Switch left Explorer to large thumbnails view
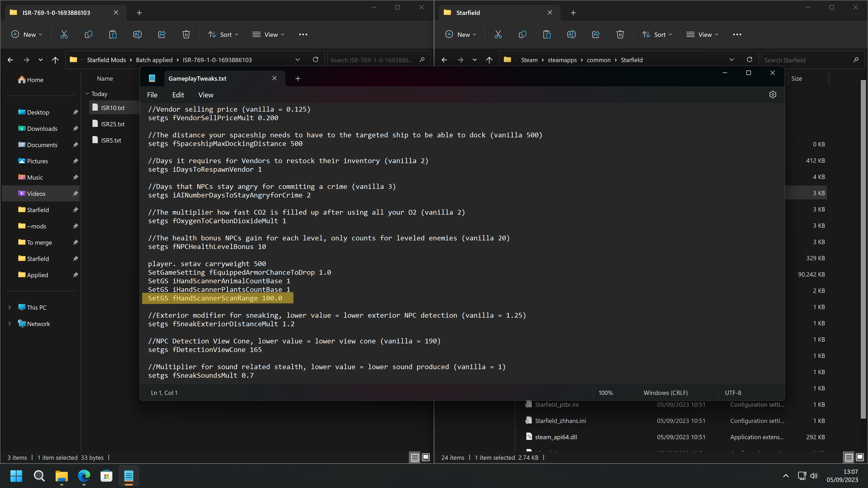 pos(426,457)
